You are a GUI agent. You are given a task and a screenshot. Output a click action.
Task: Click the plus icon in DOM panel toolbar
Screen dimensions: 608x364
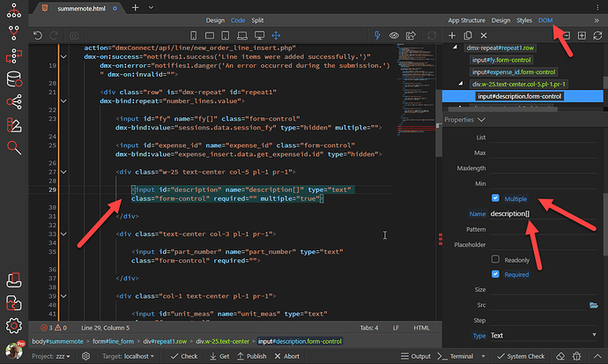pos(452,35)
